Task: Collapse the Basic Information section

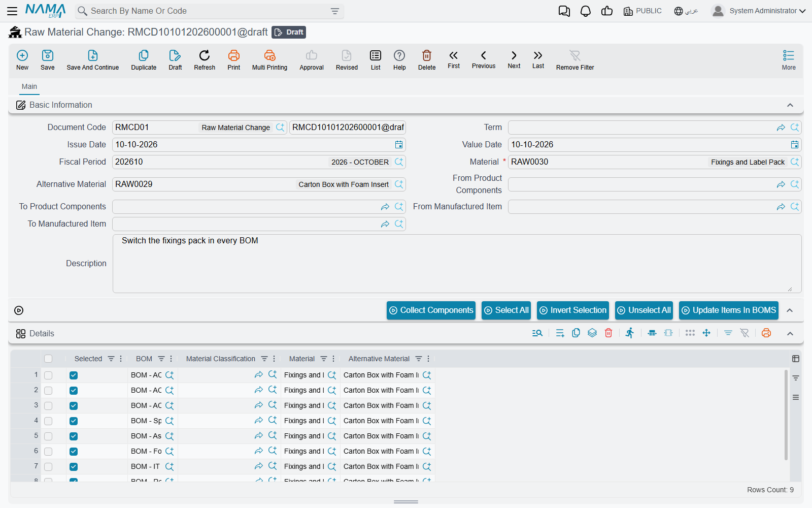Action: (x=790, y=105)
